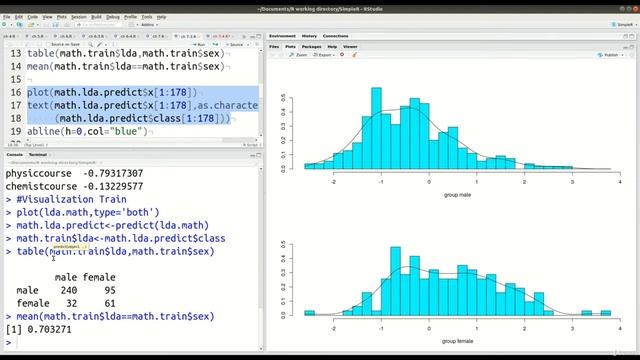Open the Export dropdown in Plots pane

(x=324, y=55)
